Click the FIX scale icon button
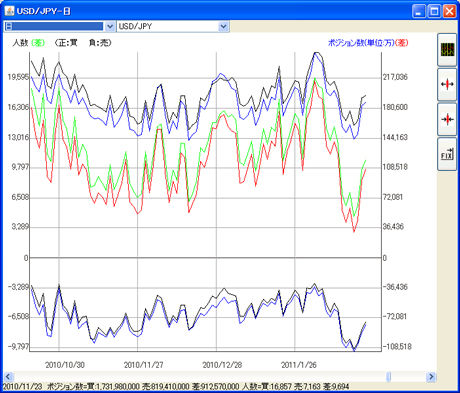 tap(447, 154)
